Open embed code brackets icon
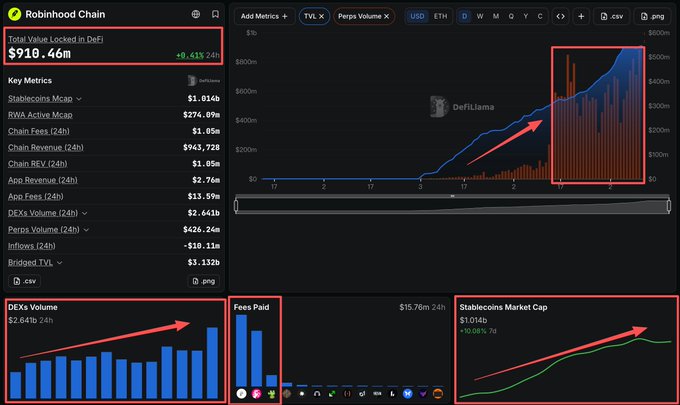The height and width of the screenshot is (405, 680). tap(560, 16)
